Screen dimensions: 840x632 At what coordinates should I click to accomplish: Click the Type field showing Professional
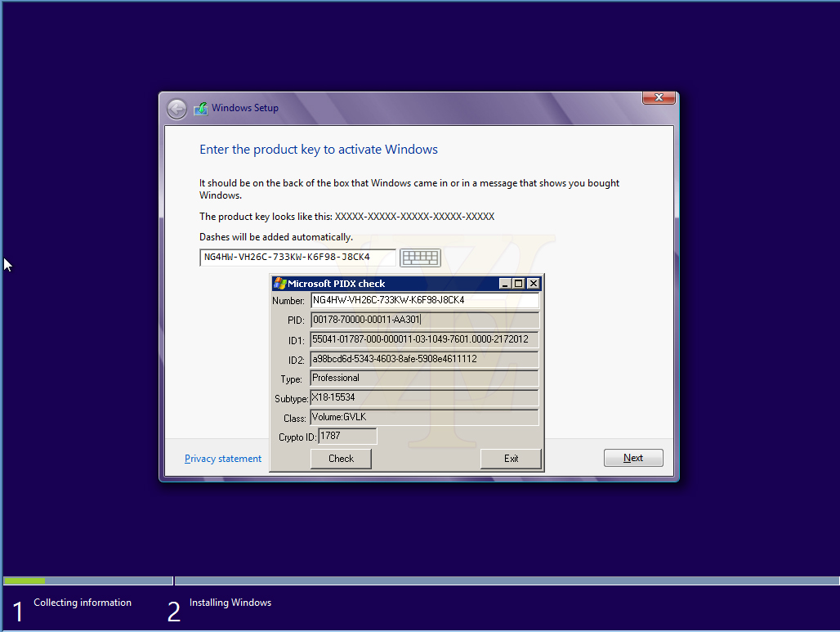[x=424, y=379]
